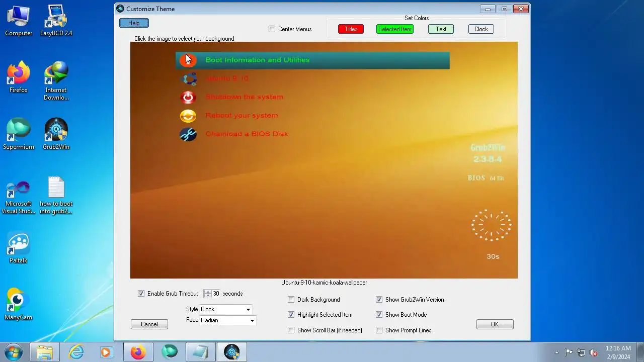The height and width of the screenshot is (362, 644).
Task: Click the radian clock face preview
Action: [492, 225]
